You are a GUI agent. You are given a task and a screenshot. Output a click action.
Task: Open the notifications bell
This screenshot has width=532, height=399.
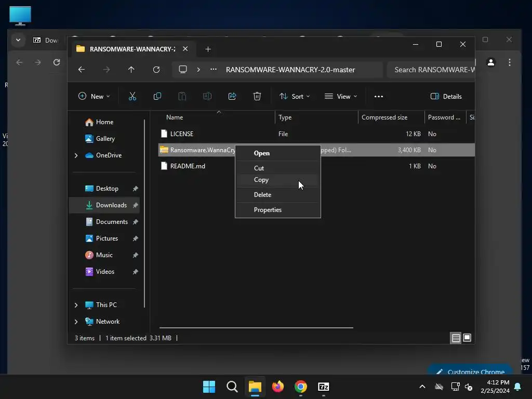point(518,387)
